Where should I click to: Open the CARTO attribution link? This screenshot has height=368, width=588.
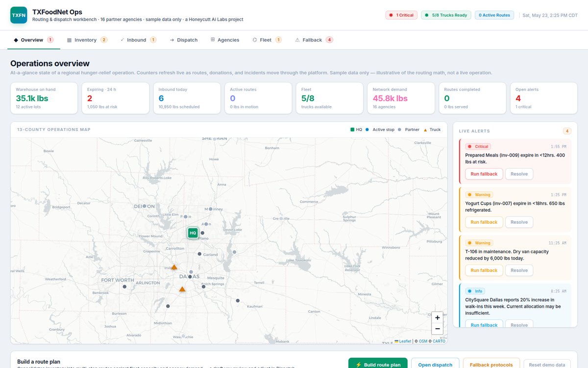[439, 341]
